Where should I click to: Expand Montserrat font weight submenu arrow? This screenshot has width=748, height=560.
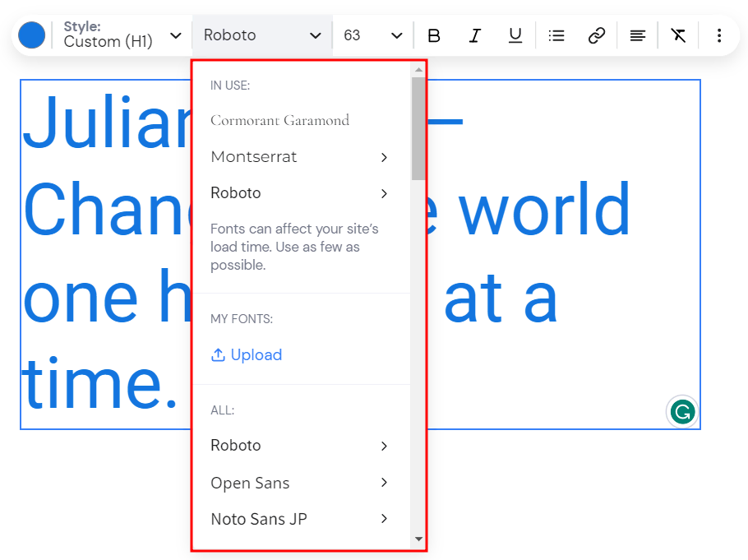click(x=384, y=157)
